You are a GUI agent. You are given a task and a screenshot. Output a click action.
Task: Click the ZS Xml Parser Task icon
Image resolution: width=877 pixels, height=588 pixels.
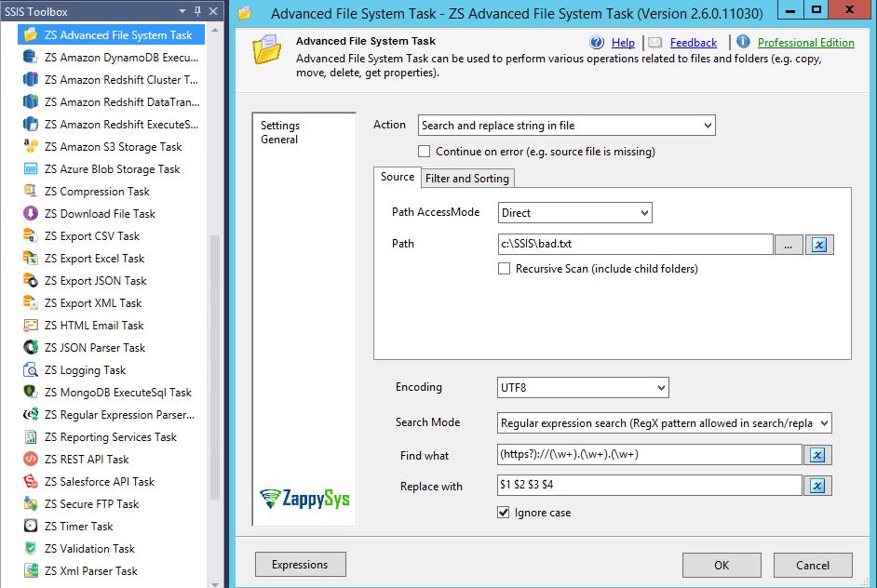point(31,571)
